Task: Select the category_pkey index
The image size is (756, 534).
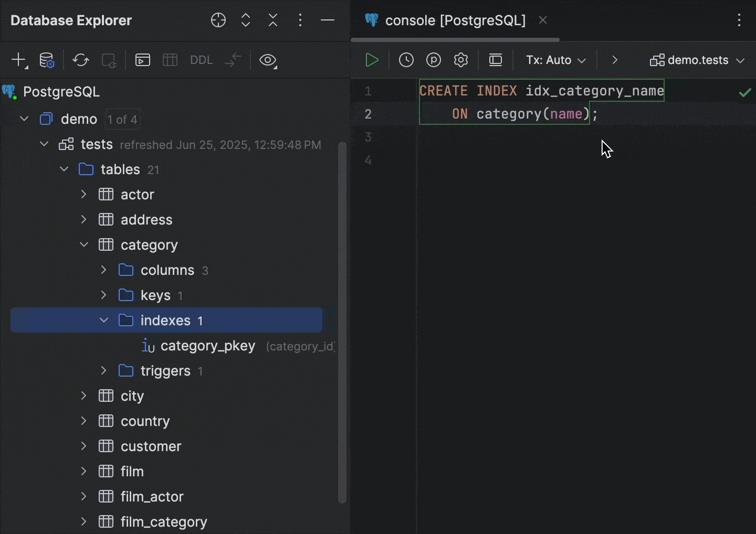Action: [208, 346]
